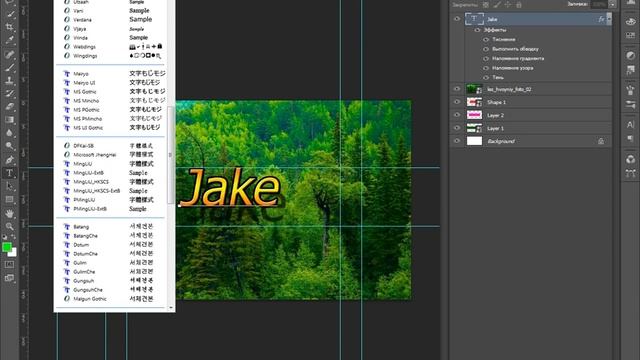This screenshot has width=640, height=360.
Task: Toggle the Тень effect visibility
Action: tap(486, 78)
